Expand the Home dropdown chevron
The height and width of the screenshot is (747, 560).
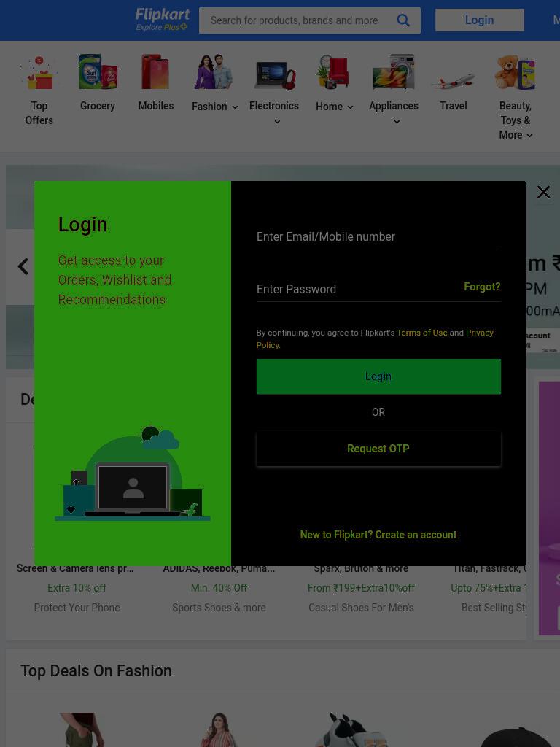click(x=350, y=107)
